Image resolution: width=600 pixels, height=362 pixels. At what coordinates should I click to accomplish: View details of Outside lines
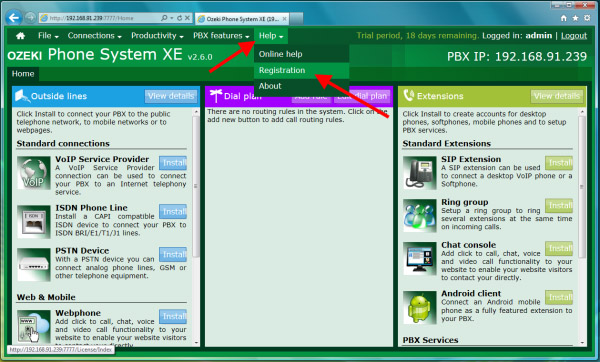click(171, 96)
